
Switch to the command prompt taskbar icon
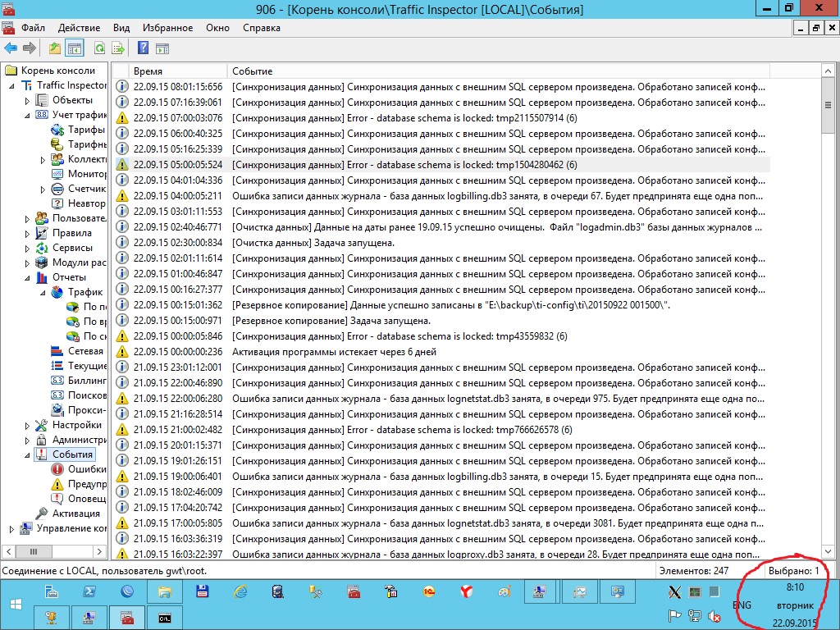click(164, 619)
